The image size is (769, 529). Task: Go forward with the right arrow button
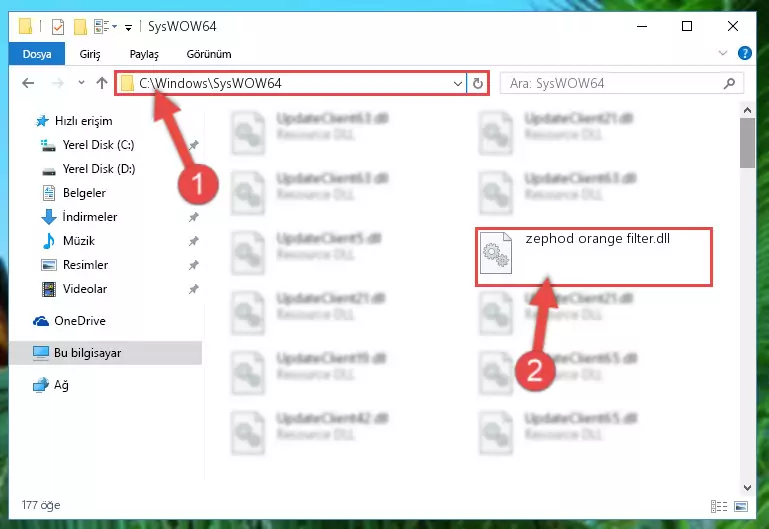pos(58,83)
